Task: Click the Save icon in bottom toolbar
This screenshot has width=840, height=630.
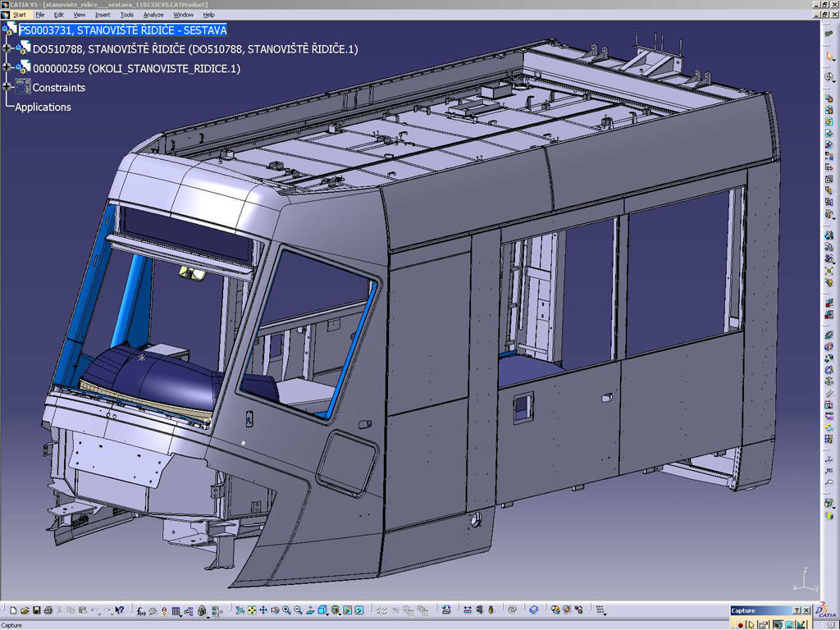Action: click(x=37, y=610)
